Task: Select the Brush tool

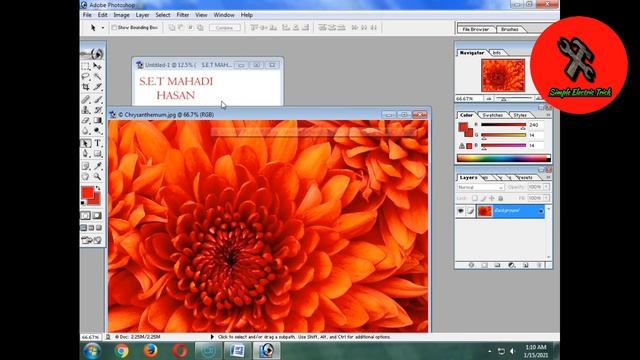Action: (97, 99)
